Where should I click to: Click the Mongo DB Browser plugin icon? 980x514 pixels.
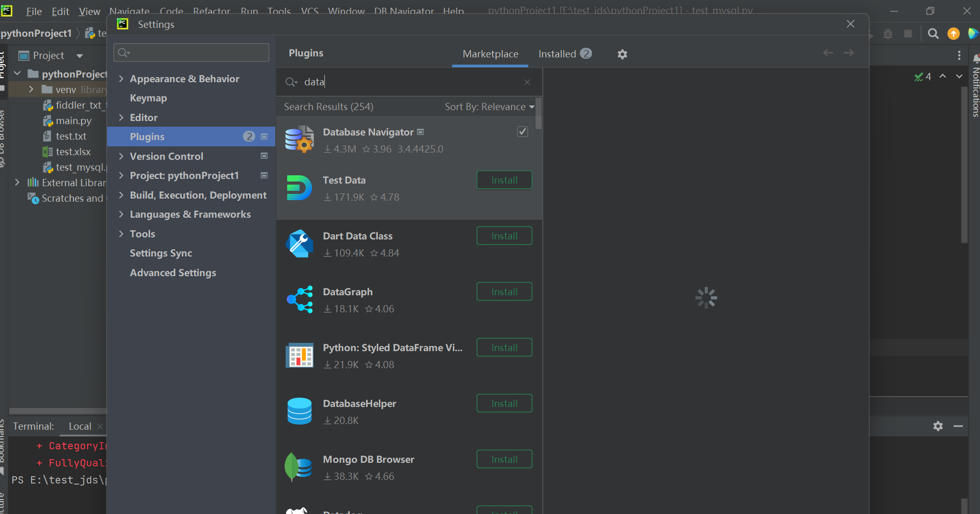(299, 467)
